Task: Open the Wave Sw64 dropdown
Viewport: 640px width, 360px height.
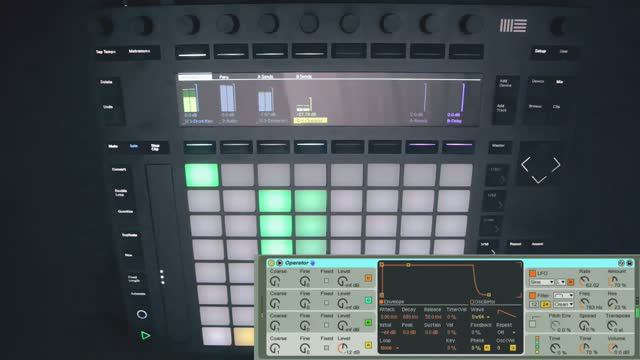Action: (481, 317)
